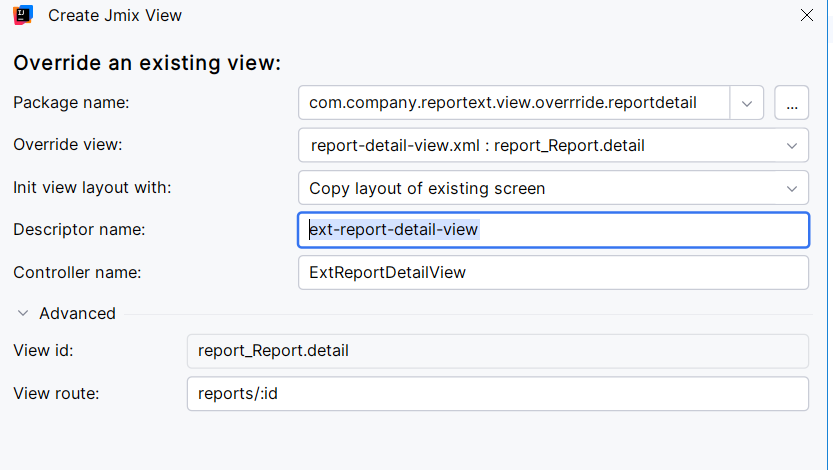Edit the View route field reports/:id
This screenshot has height=470, width=833.
[497, 393]
